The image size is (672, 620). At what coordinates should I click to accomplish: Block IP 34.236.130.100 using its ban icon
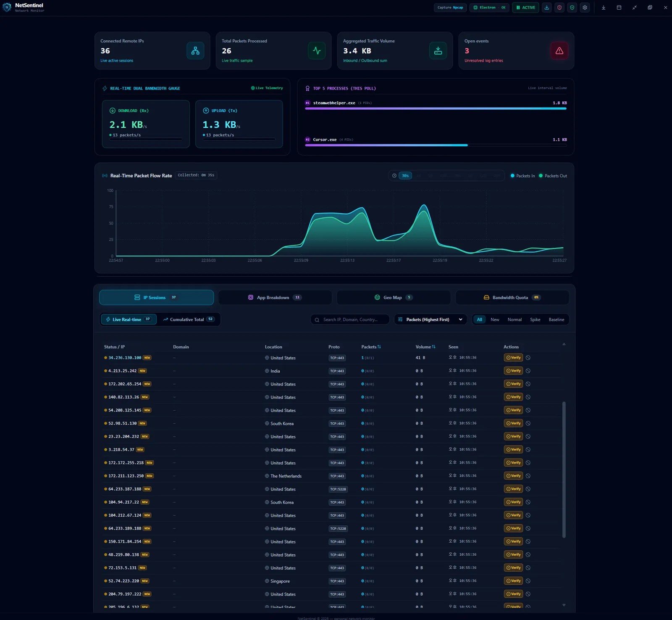point(528,358)
